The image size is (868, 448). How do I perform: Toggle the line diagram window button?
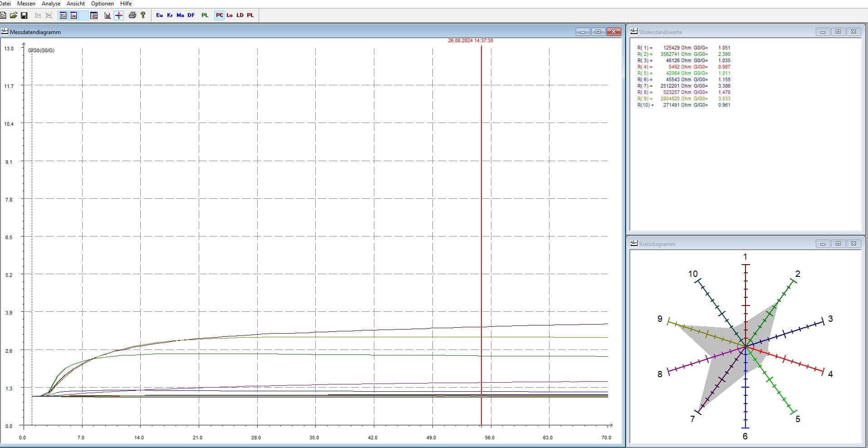(63, 15)
